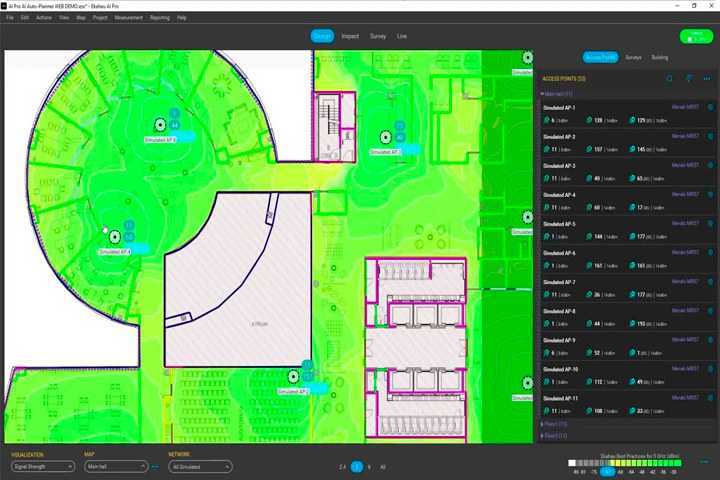Click Simulated AP-8 marker on map

point(160,124)
